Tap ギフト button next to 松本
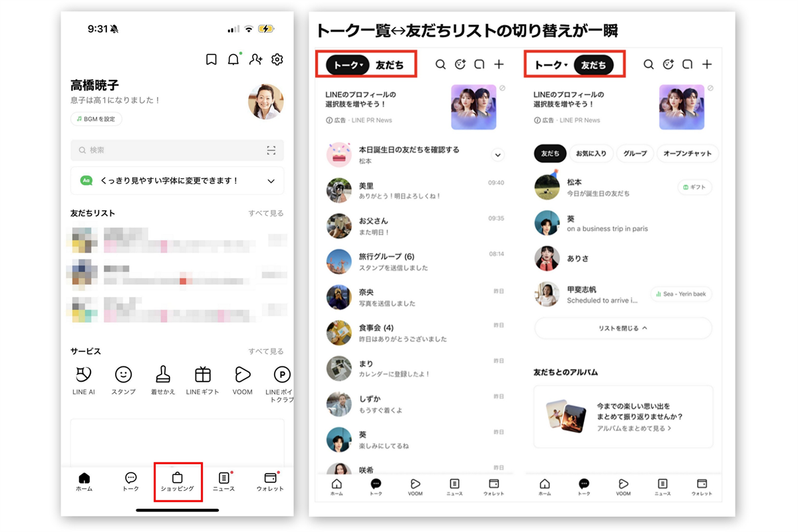Image resolution: width=798 pixels, height=532 pixels. [694, 188]
